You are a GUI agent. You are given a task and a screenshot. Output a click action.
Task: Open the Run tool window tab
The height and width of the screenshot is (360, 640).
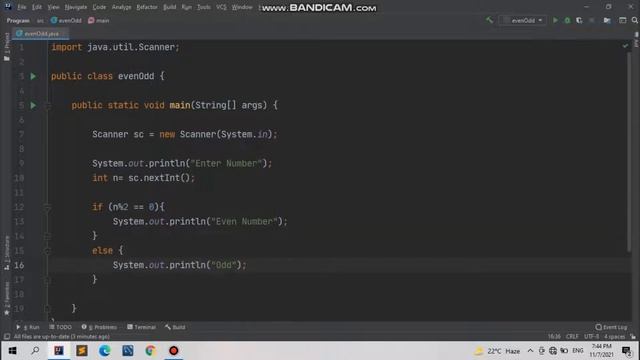28,327
